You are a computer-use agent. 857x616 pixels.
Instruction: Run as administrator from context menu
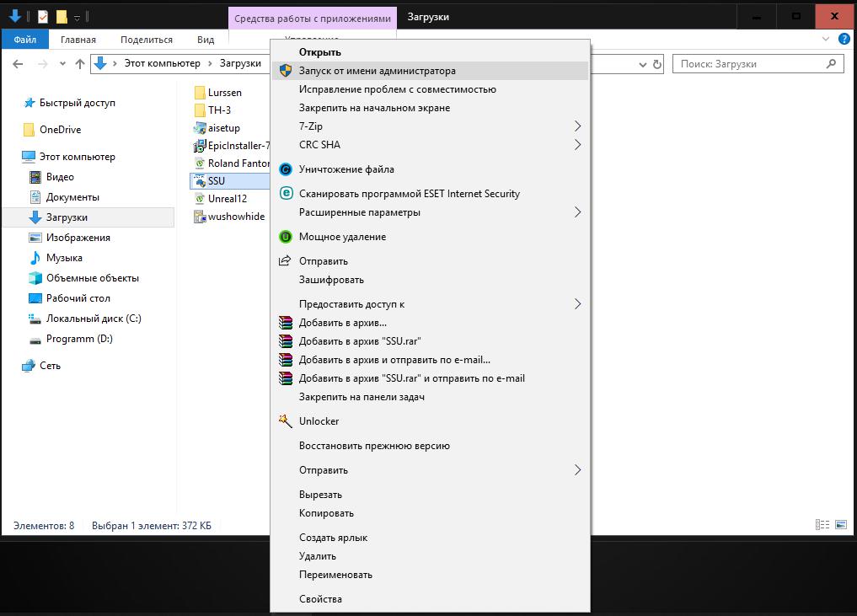(377, 71)
